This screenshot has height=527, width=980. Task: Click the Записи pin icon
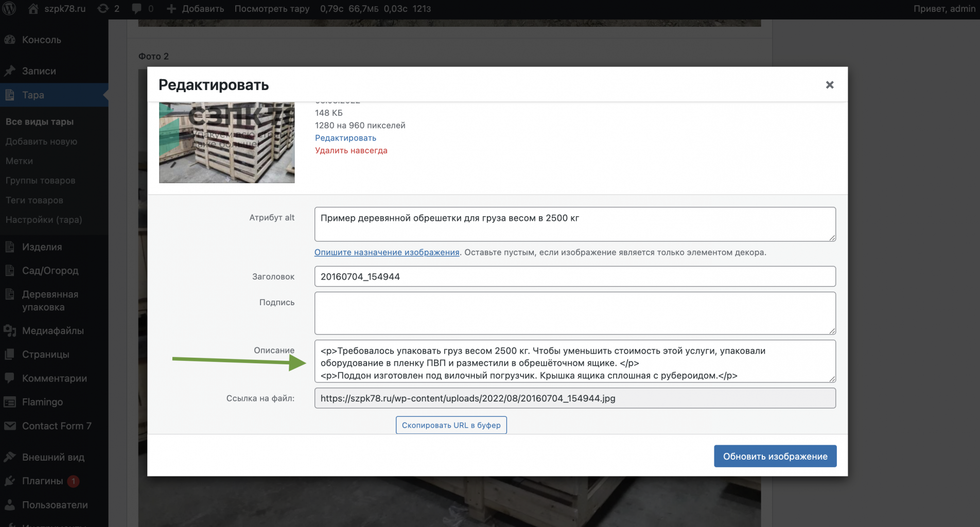coord(9,71)
